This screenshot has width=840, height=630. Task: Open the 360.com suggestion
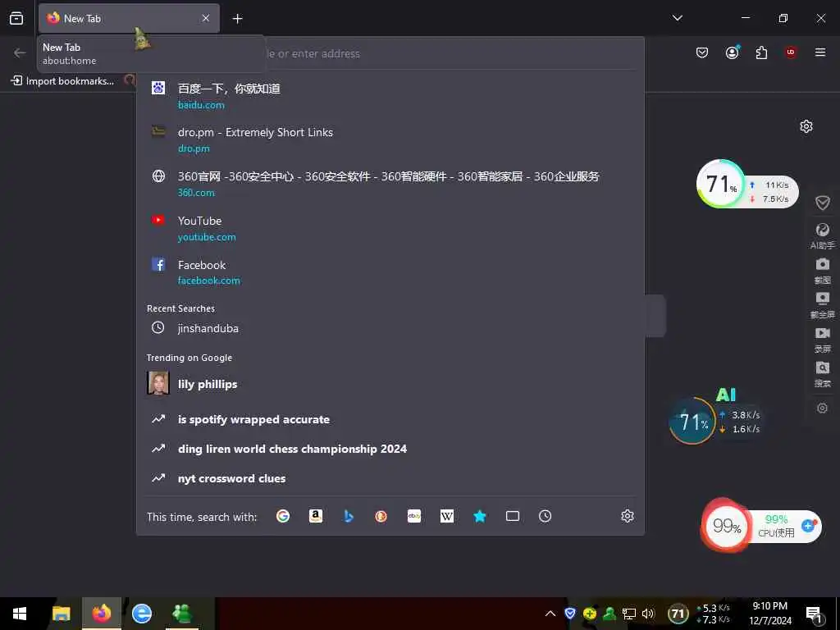pos(390,184)
